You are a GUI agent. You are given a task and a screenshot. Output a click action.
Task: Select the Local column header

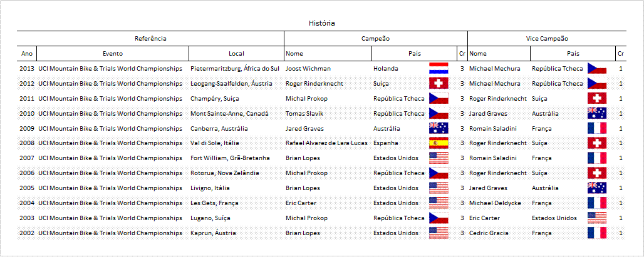click(x=237, y=53)
